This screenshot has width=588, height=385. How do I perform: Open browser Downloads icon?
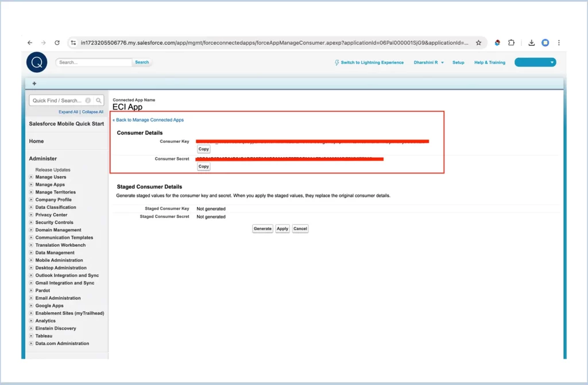tap(531, 42)
